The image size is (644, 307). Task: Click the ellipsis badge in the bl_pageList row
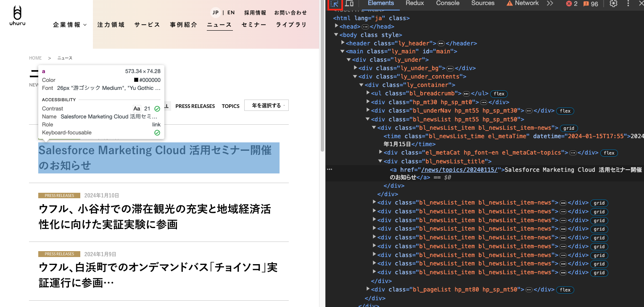[x=529, y=290]
